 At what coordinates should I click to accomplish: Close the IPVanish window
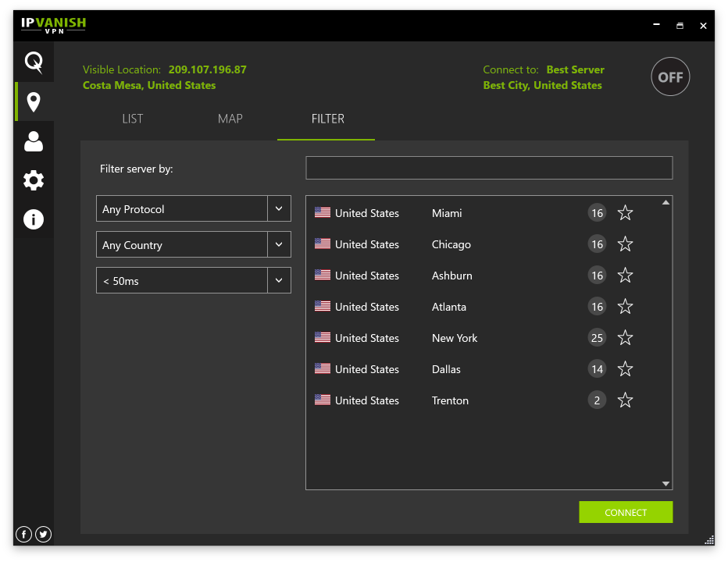click(x=703, y=26)
